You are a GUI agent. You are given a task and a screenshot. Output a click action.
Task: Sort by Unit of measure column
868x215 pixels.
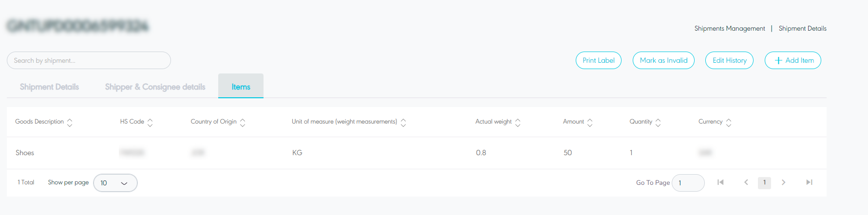pyautogui.click(x=403, y=122)
